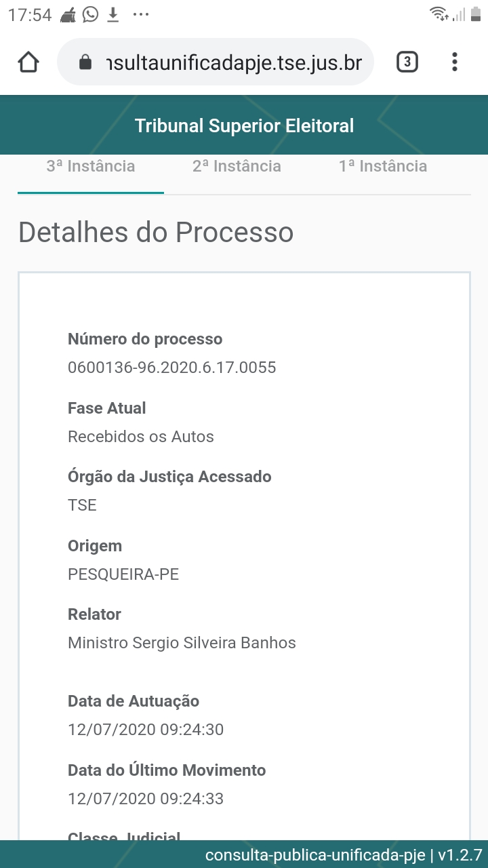The height and width of the screenshot is (868, 488).
Task: Tap the clock time in status bar
Action: click(x=30, y=15)
